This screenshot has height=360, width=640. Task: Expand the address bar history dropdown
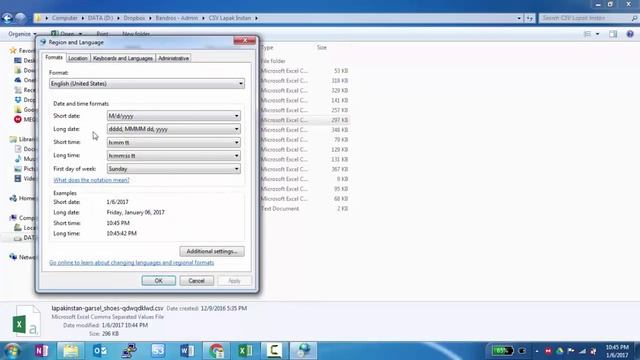click(x=519, y=18)
